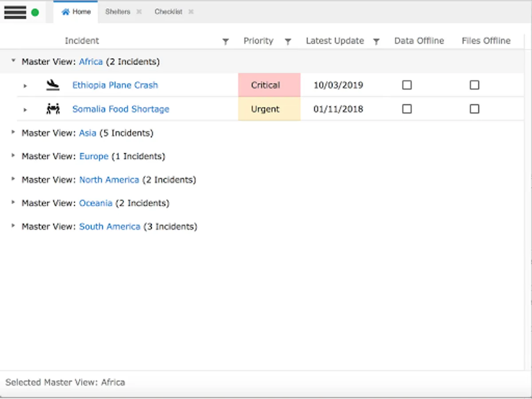Enable Data Offline for Somalia Food Shortage

[x=407, y=109]
